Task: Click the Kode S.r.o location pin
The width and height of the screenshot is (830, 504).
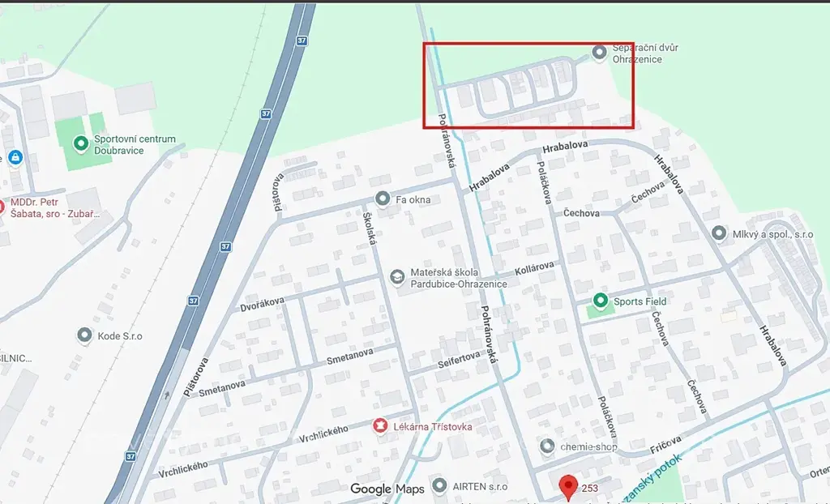Action: [84, 335]
